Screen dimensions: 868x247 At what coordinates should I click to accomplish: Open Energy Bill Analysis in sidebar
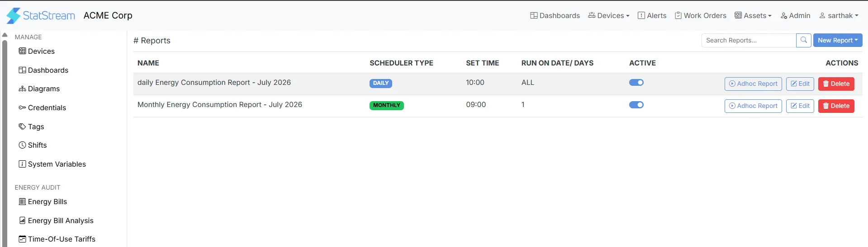point(56,220)
